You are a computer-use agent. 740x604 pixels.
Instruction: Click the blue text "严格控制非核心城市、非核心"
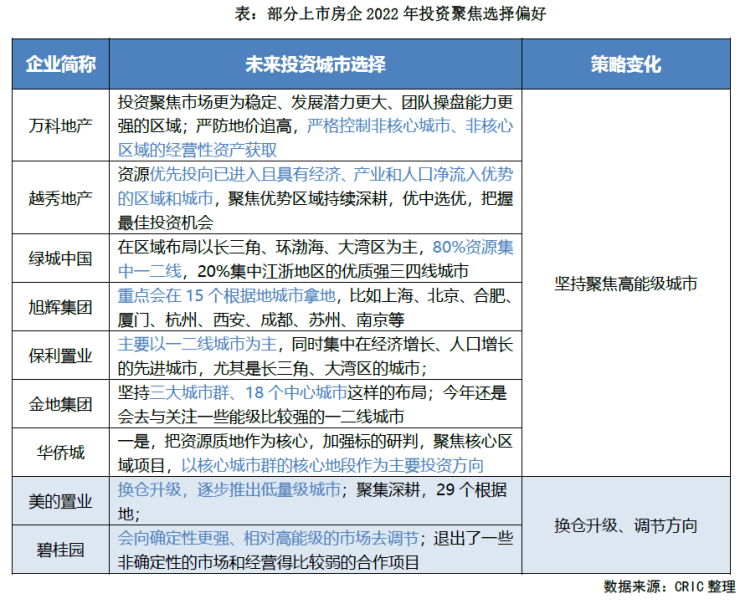click(410, 126)
